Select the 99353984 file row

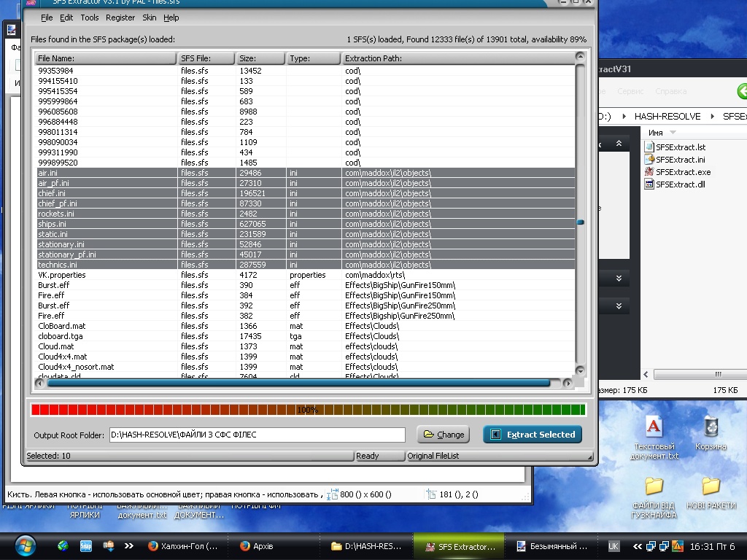pyautogui.click(x=306, y=71)
